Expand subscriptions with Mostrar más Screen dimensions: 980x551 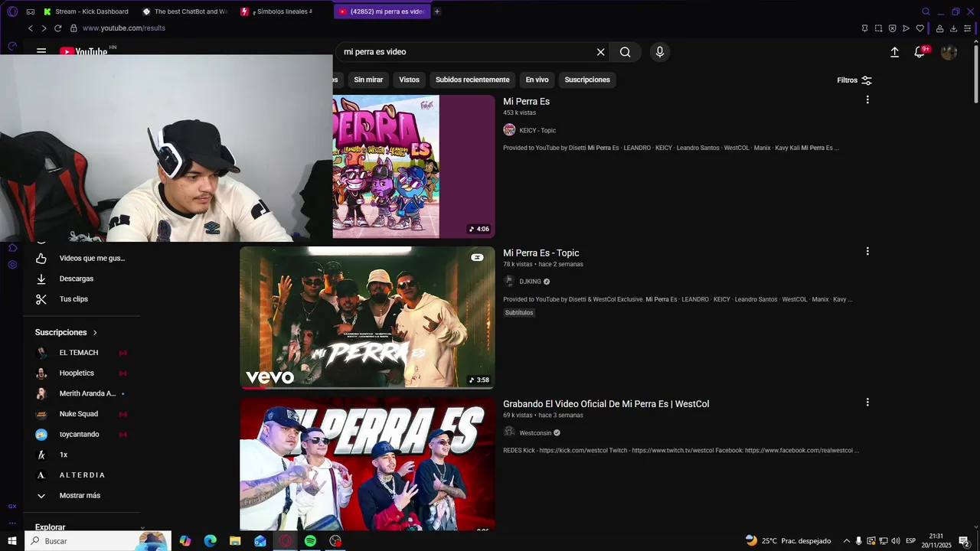(x=80, y=496)
